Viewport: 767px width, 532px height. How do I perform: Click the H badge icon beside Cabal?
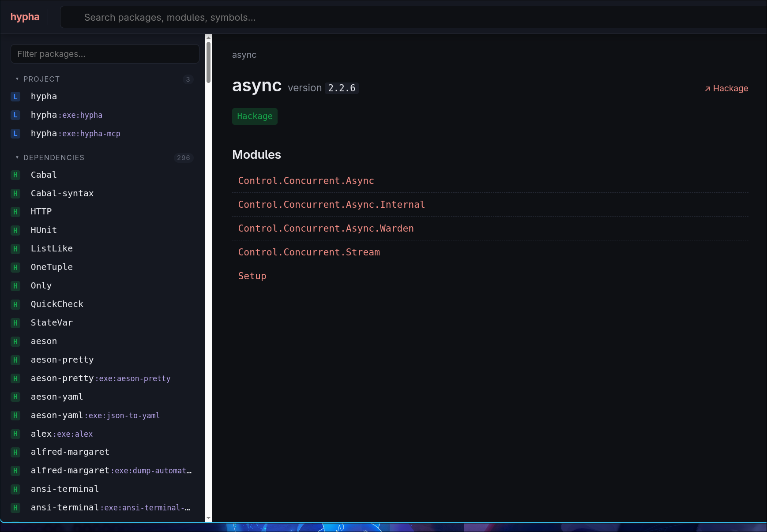[15, 175]
